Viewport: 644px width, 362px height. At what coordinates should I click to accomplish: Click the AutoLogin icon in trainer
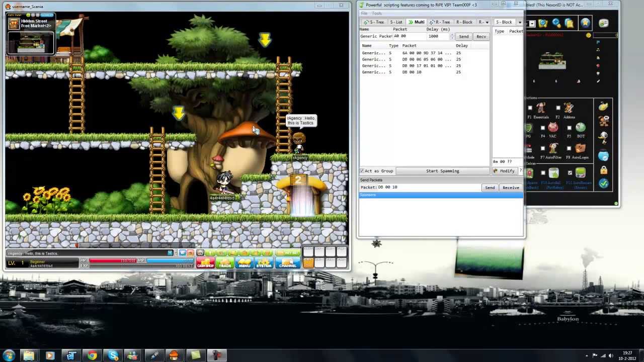point(581,148)
